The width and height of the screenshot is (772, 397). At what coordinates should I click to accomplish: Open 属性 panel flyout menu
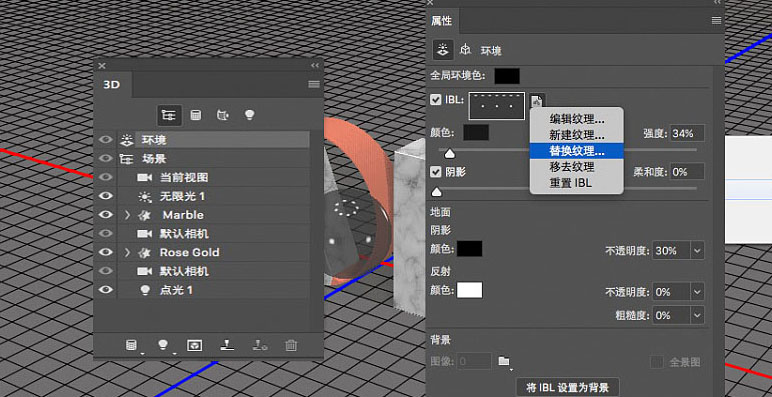point(716,20)
